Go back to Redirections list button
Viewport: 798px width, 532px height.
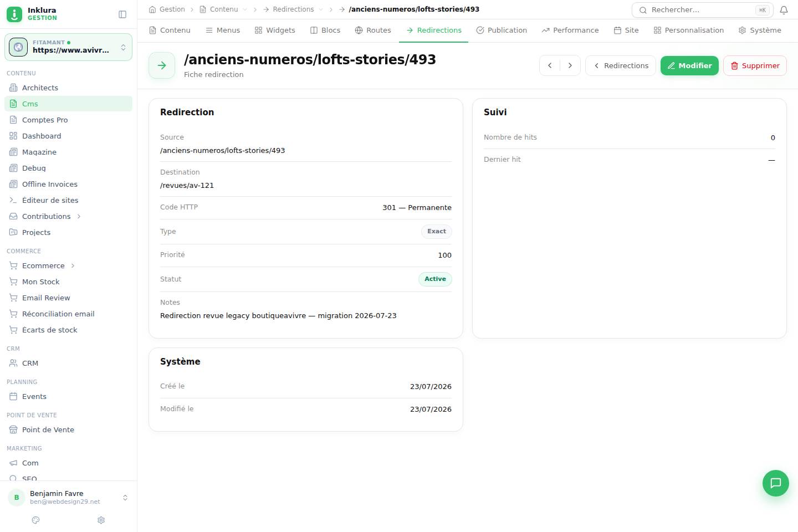tap(621, 65)
